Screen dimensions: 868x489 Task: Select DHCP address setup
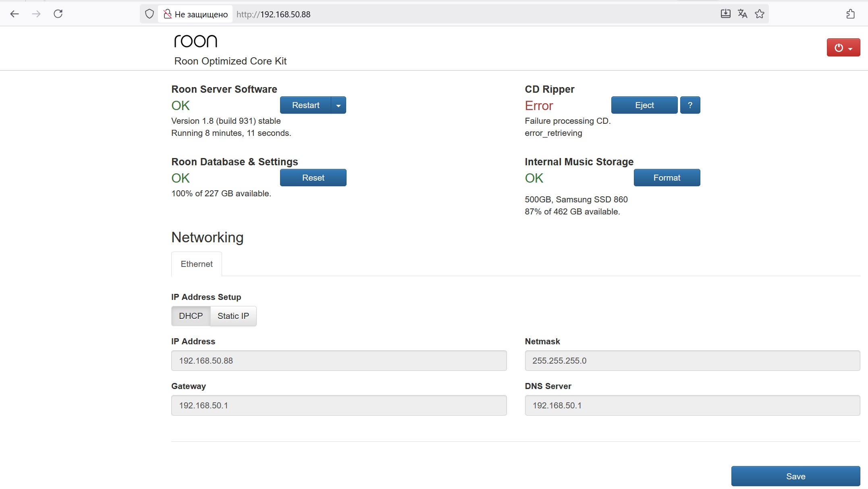pyautogui.click(x=191, y=316)
